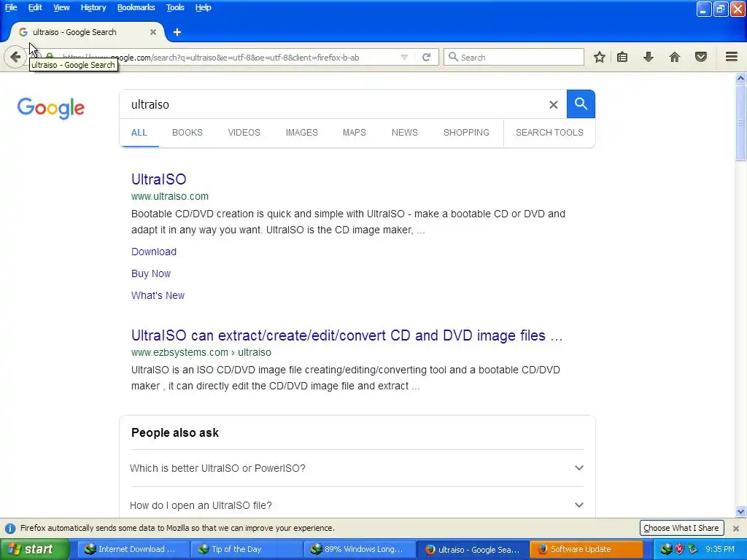
Task: Show bookmarks list icon in toolbar
Action: 622,57
